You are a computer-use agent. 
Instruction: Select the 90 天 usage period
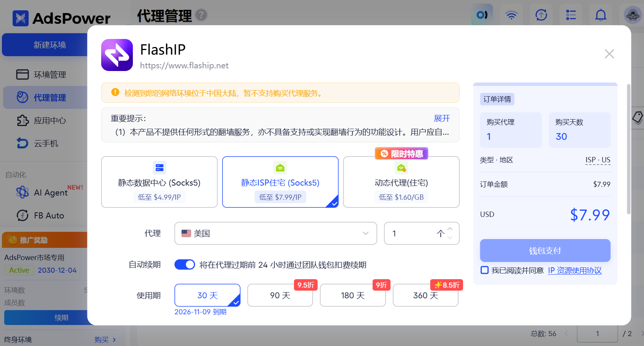click(280, 295)
